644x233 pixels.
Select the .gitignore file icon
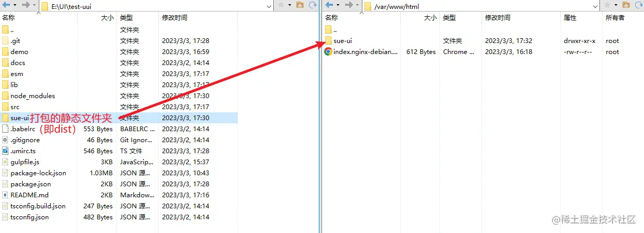[x=5, y=140]
